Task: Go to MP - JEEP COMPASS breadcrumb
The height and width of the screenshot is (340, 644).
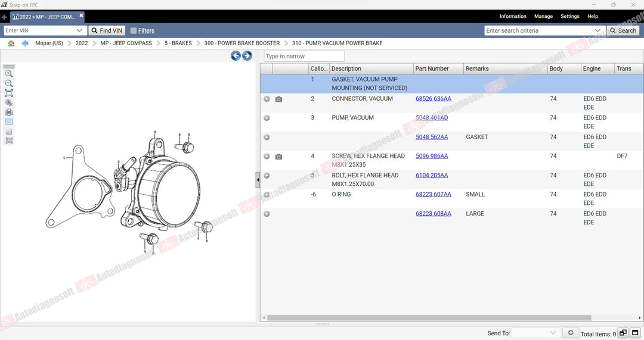Action: [x=126, y=43]
